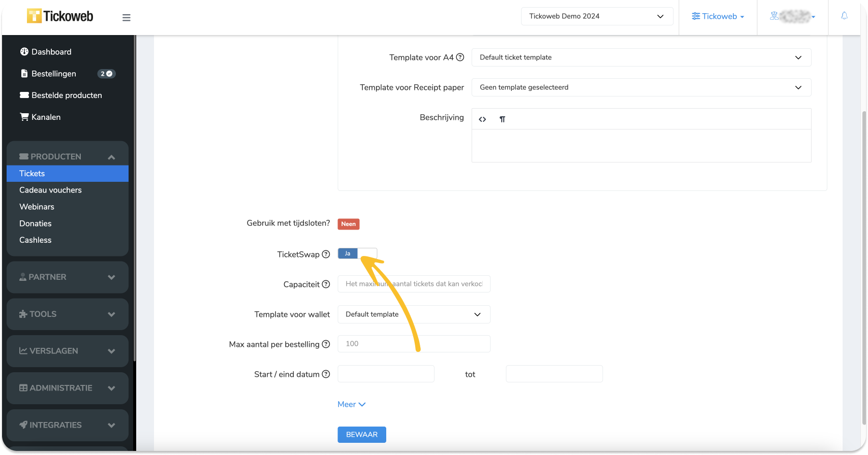The width and height of the screenshot is (868, 455).
Task: Click inside the Beschrijving text area
Action: click(641, 146)
